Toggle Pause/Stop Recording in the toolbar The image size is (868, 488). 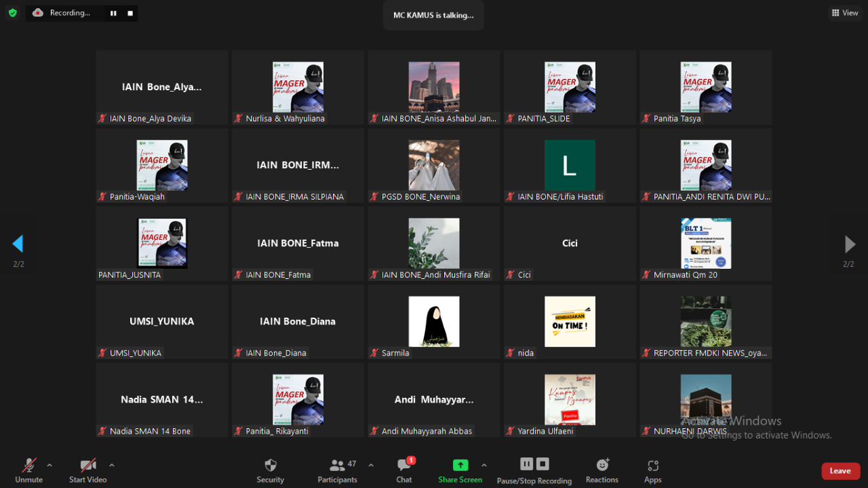click(x=534, y=470)
